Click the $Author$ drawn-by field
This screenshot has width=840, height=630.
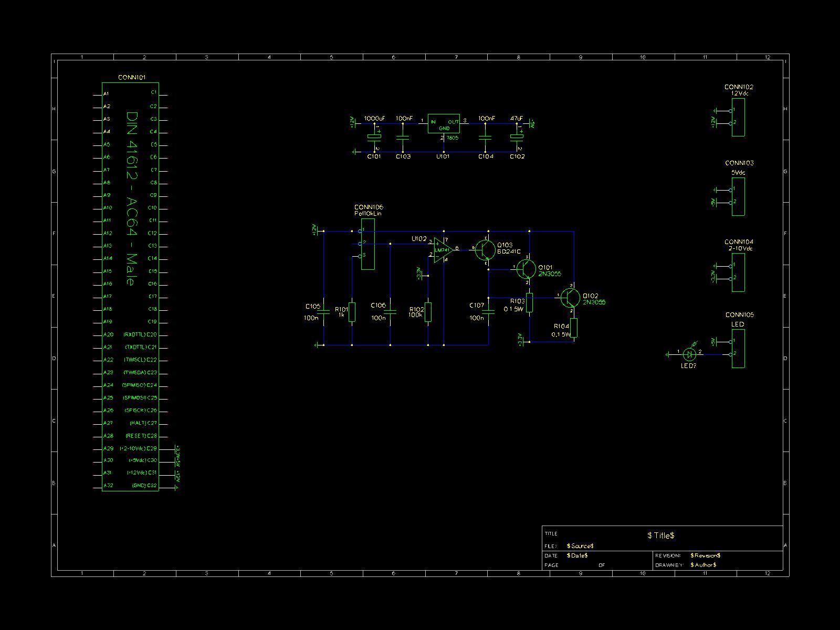tap(703, 565)
